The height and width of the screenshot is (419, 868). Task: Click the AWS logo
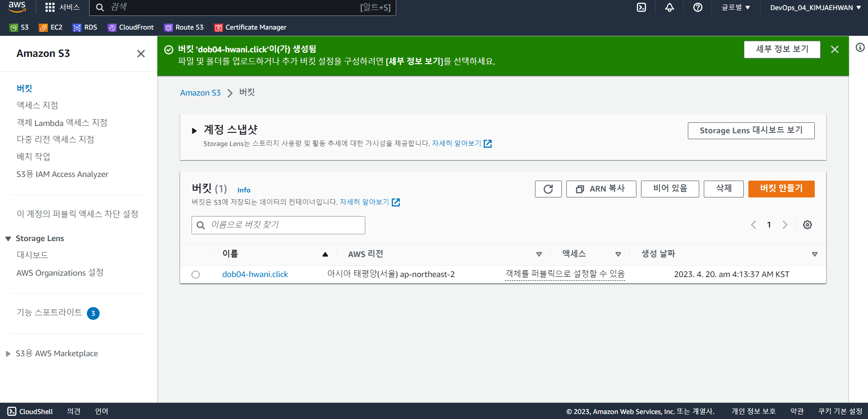click(17, 7)
